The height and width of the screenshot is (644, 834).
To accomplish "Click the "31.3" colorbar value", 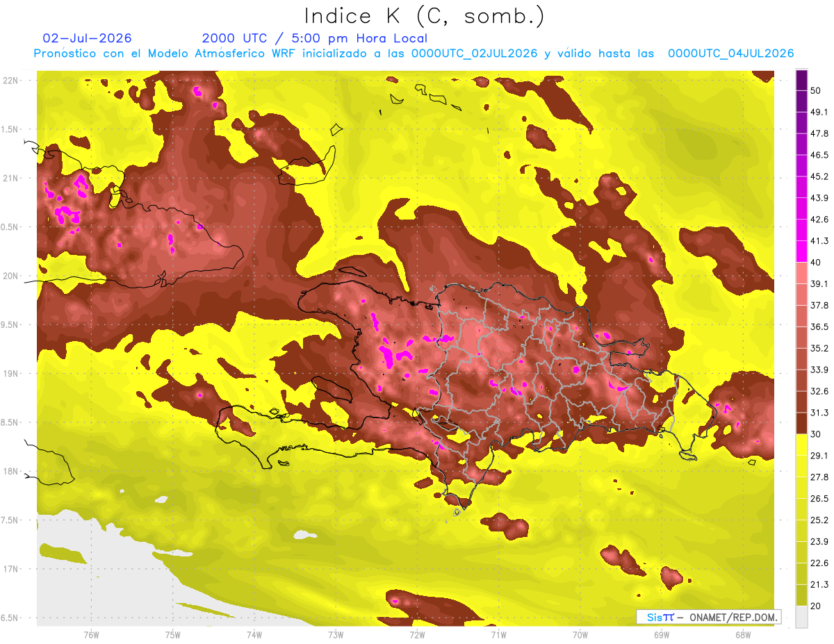I will click(819, 413).
